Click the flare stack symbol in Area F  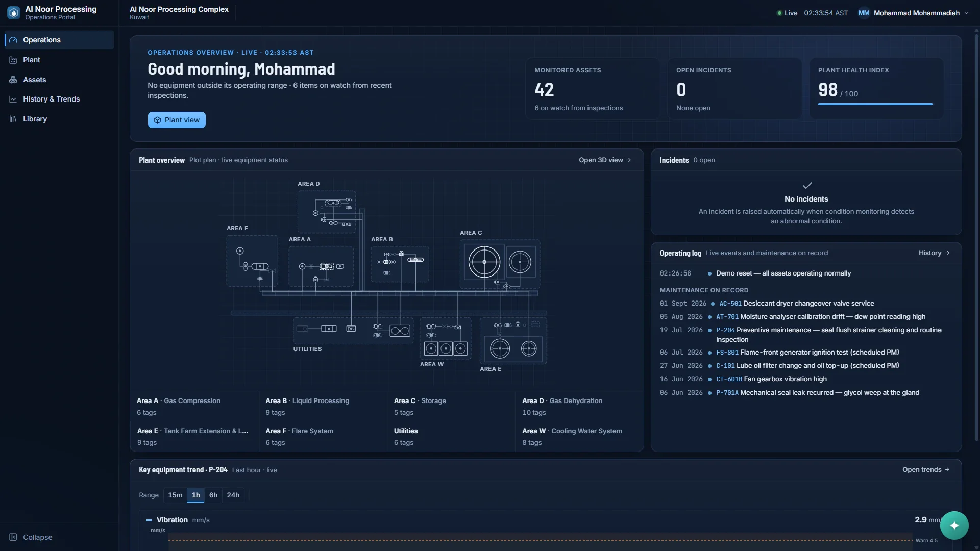[x=240, y=251]
